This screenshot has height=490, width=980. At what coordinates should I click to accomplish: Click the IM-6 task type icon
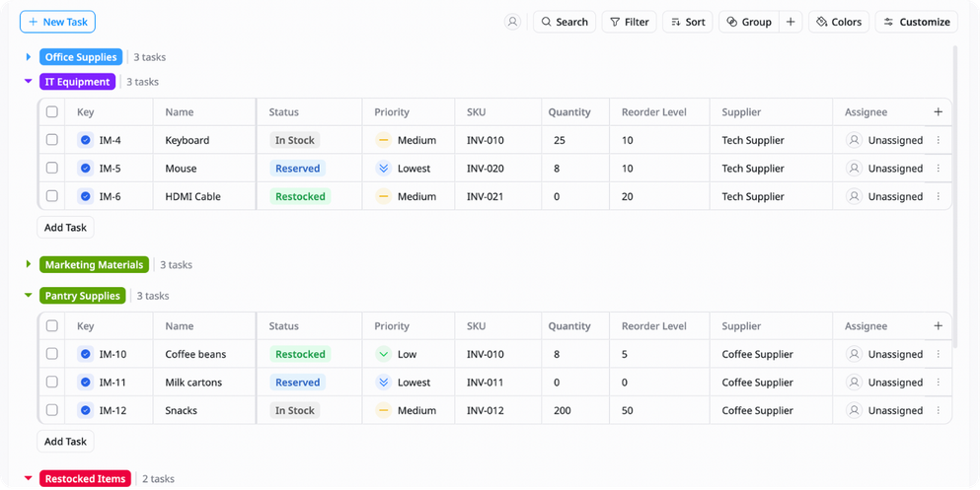click(x=86, y=196)
